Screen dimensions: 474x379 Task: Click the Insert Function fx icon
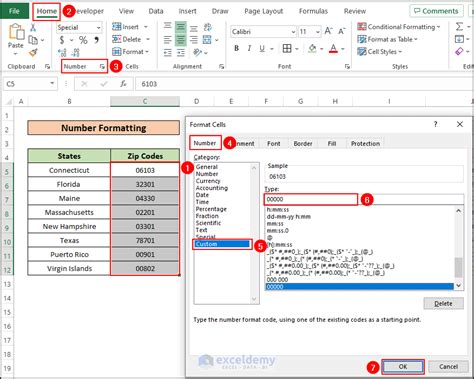[123, 84]
